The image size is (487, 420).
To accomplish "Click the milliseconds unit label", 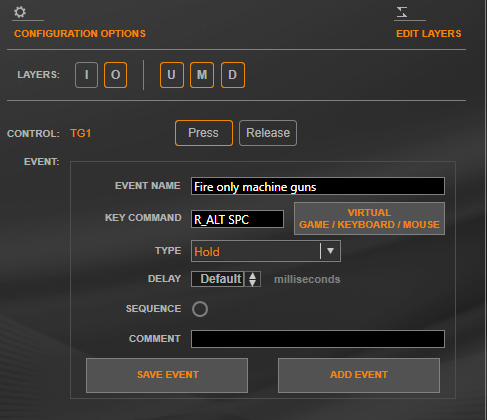I will coord(307,279).
